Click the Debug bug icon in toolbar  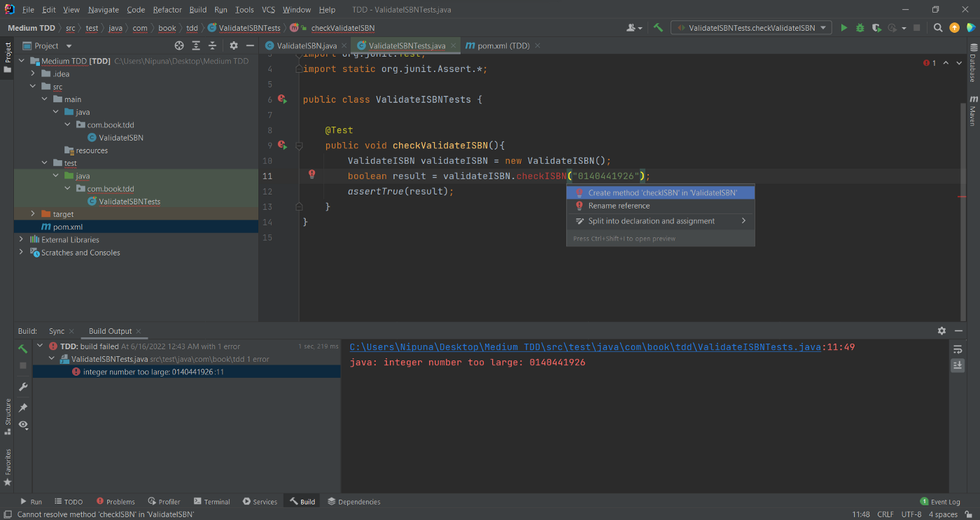point(860,28)
